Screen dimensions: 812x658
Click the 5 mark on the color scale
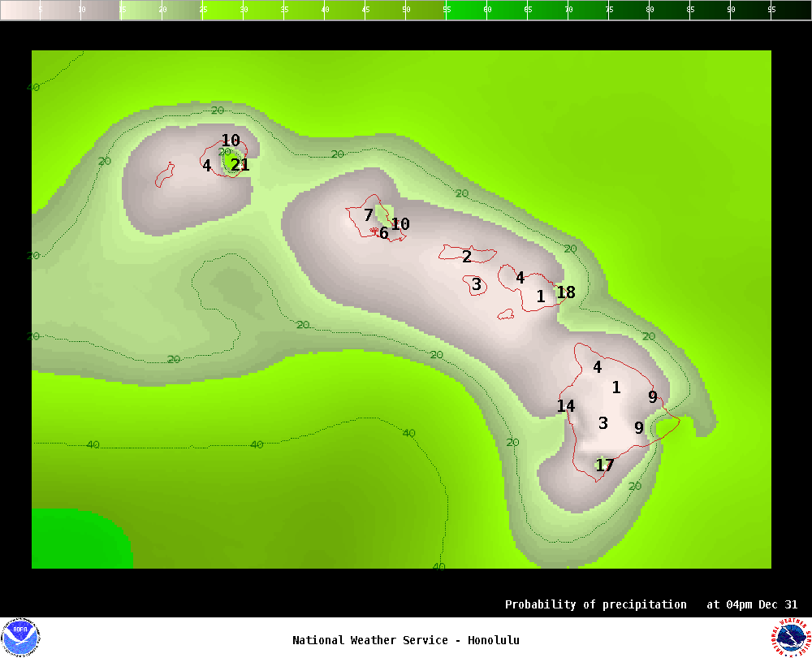click(x=41, y=10)
